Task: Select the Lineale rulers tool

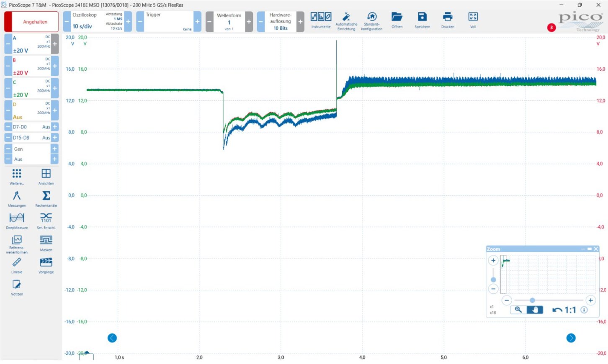Action: click(17, 265)
